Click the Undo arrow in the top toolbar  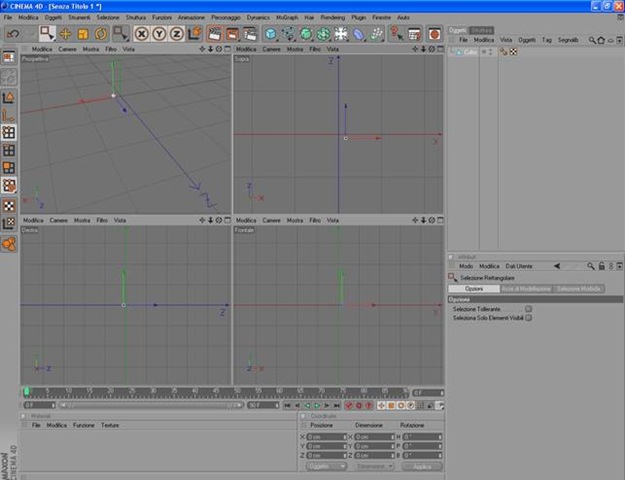(12, 34)
